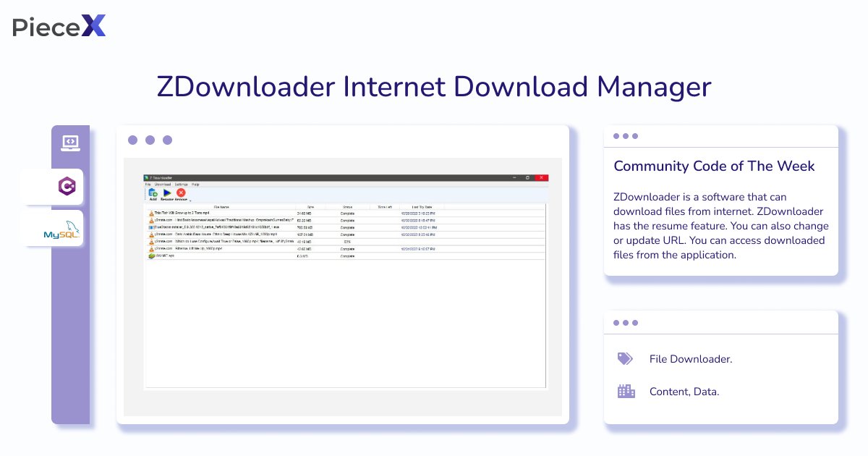Click Complete status of 'This Fish Will Grow' row
Viewport: 868px width, 456px height.
pos(347,214)
